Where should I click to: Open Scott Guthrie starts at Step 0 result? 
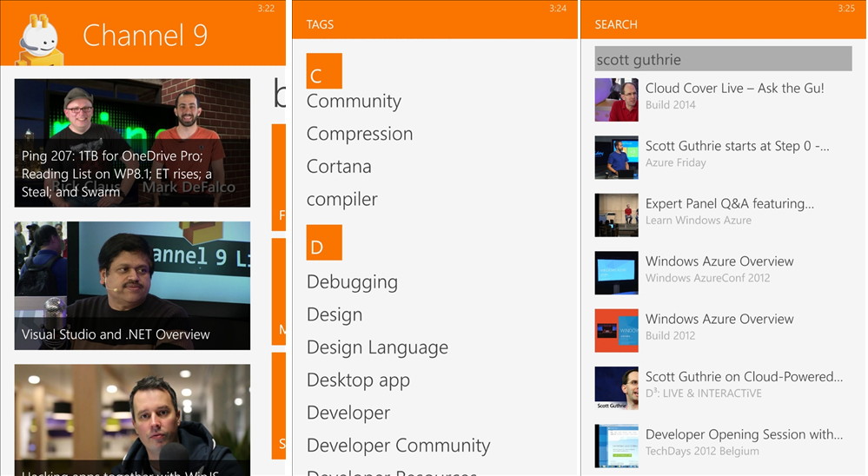tap(723, 157)
